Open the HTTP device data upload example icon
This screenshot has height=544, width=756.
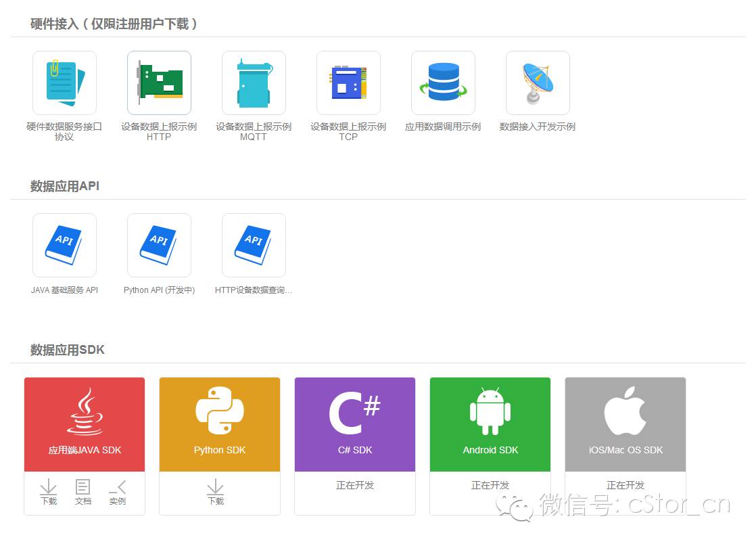159,83
